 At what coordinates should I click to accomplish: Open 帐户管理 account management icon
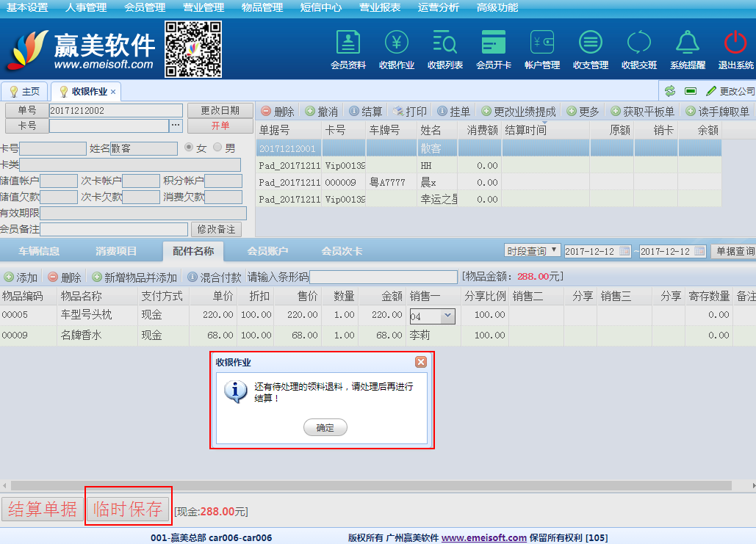(542, 43)
